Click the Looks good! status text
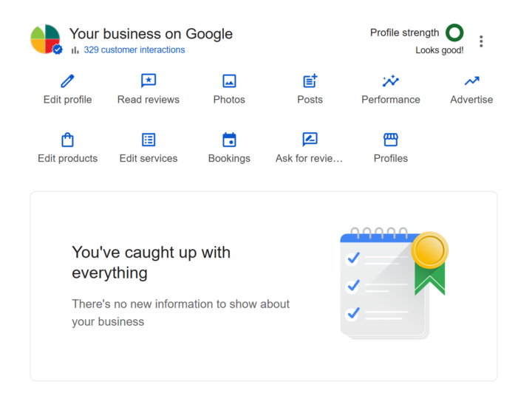532x393 pixels. pos(440,50)
